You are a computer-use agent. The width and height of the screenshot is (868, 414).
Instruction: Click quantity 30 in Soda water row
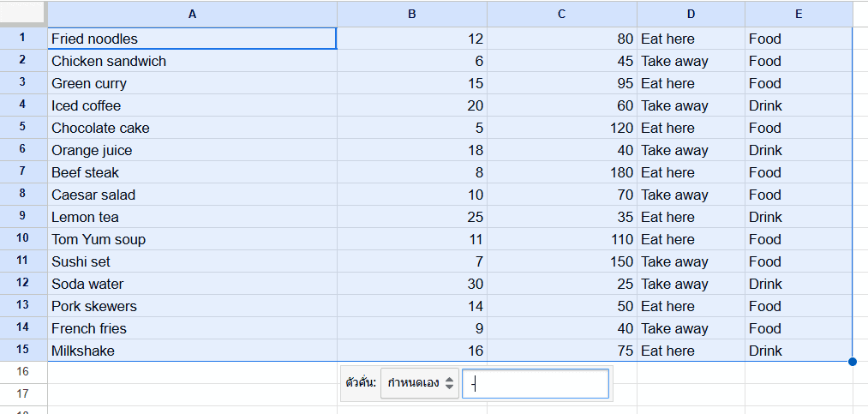click(412, 284)
